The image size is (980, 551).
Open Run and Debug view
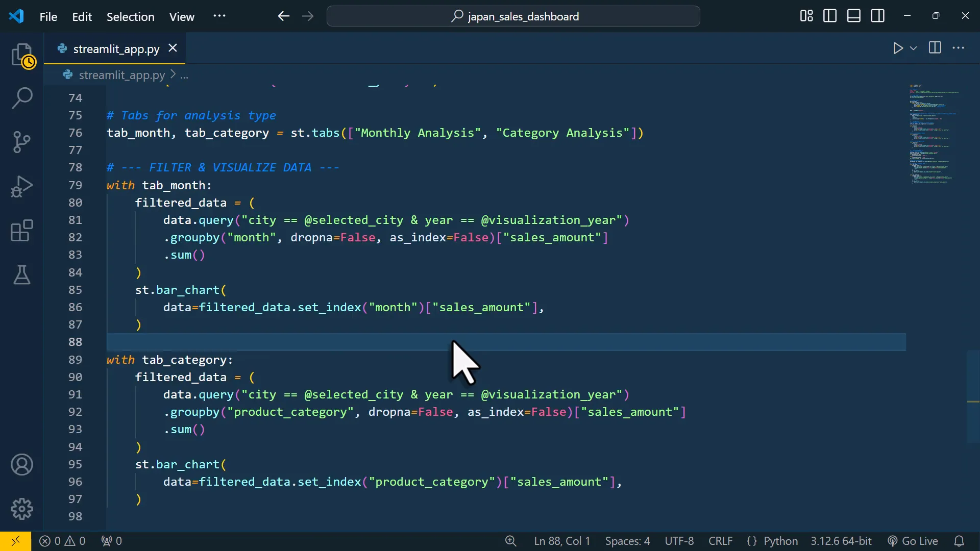pyautogui.click(x=22, y=186)
